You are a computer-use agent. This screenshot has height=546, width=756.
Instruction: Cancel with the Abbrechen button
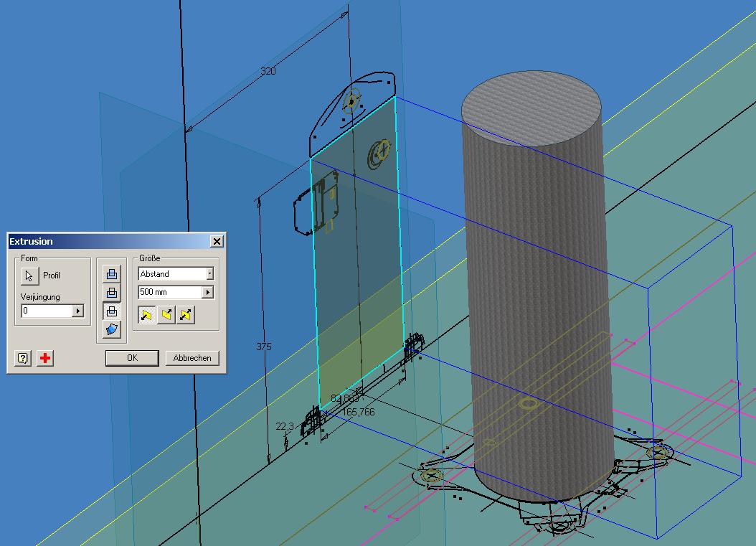192,358
